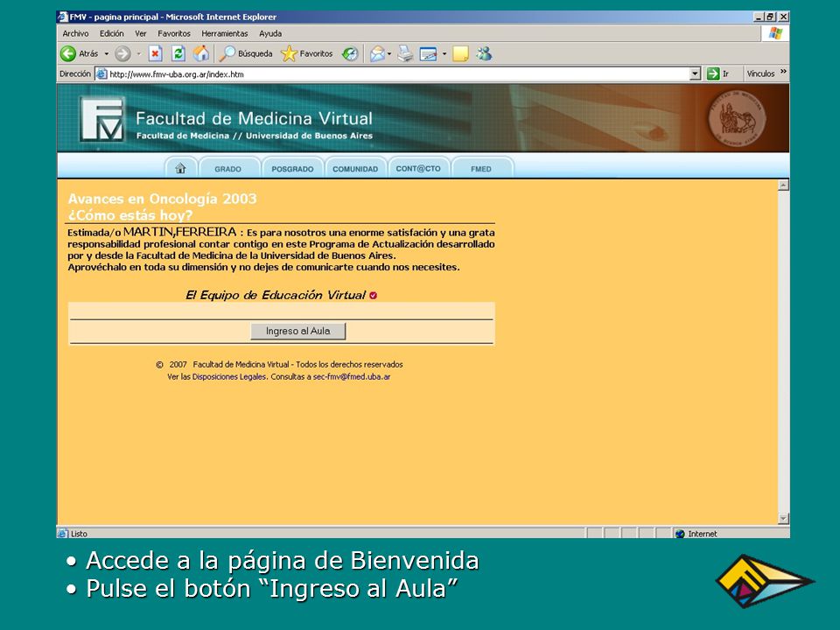Click the Internet zone globe icon
840x630 pixels.
point(681,534)
